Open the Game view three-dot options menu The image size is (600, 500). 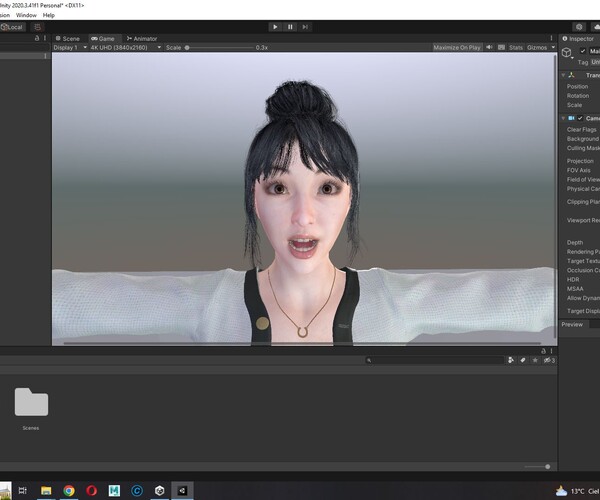tap(551, 38)
